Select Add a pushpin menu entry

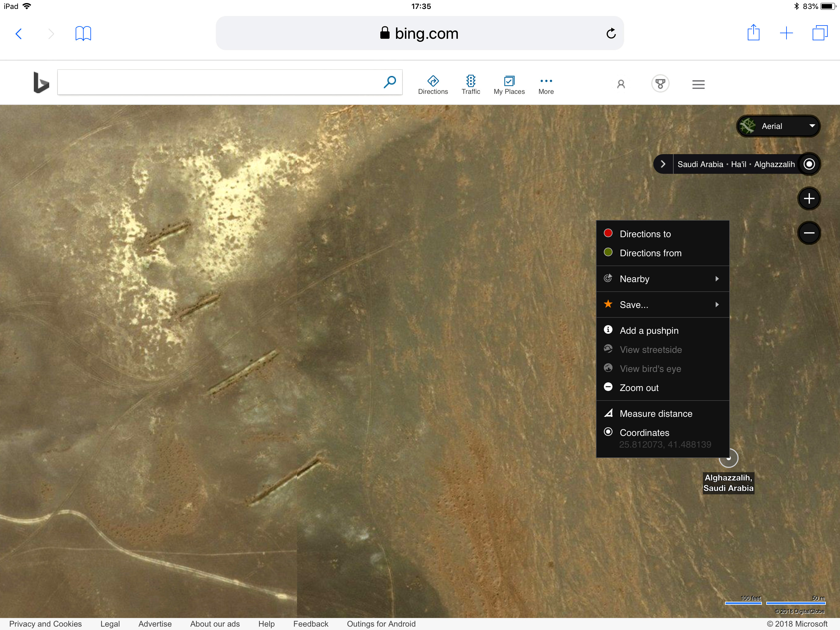coord(649,331)
